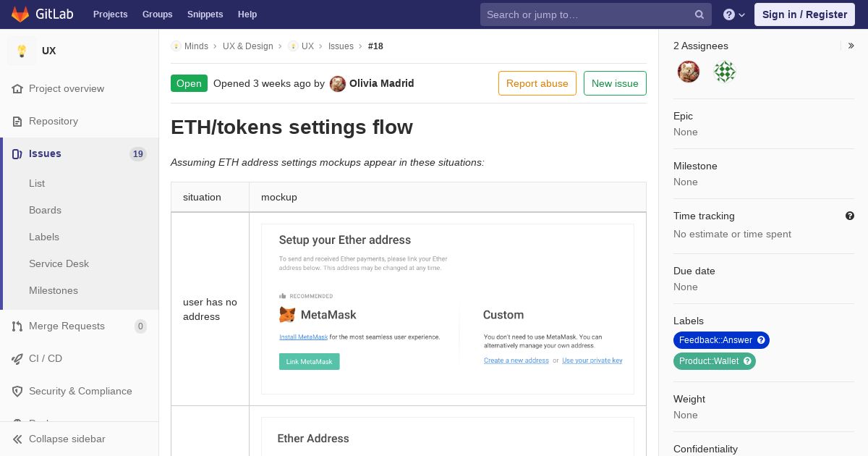
Task: Open the Projects menu
Action: click(111, 14)
